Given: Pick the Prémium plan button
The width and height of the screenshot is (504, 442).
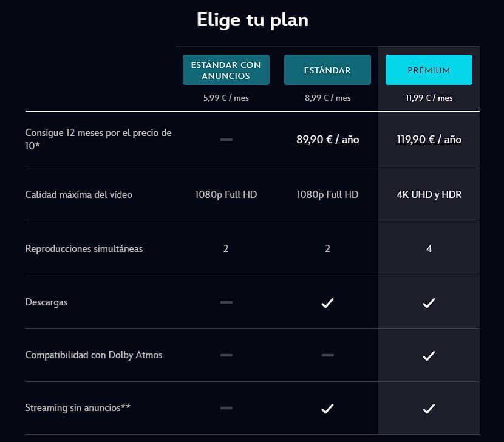Looking at the screenshot, I should (429, 70).
